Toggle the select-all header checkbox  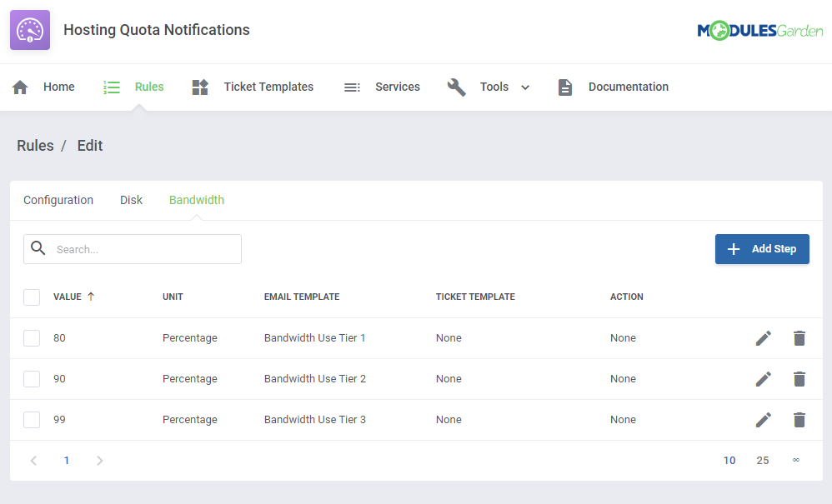pos(32,297)
